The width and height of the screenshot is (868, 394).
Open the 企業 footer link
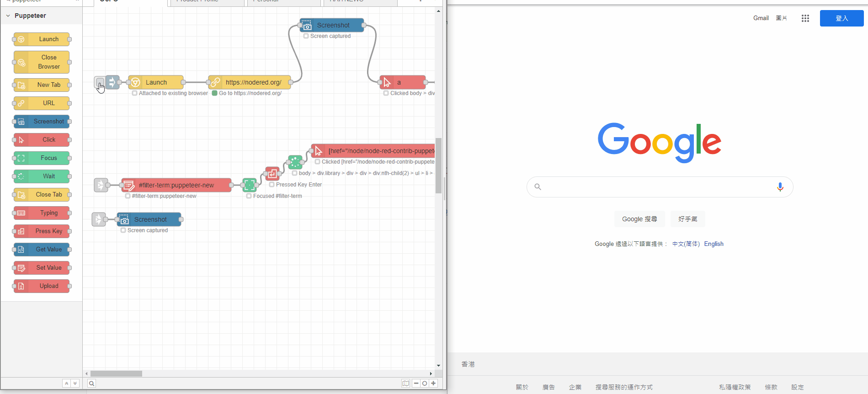click(x=575, y=387)
